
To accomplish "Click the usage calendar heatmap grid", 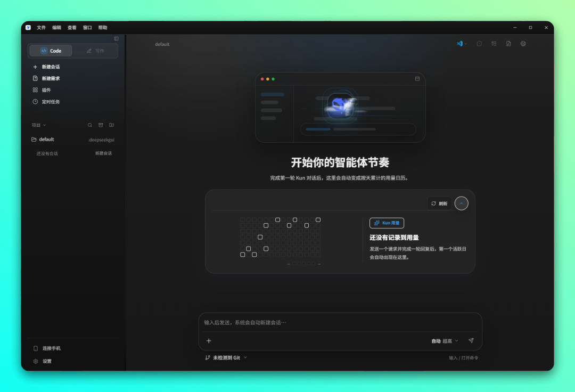I will [281, 237].
